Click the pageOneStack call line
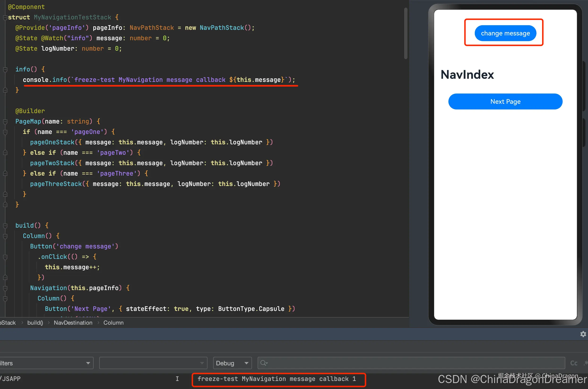The height and width of the screenshot is (389, 588). coord(151,142)
